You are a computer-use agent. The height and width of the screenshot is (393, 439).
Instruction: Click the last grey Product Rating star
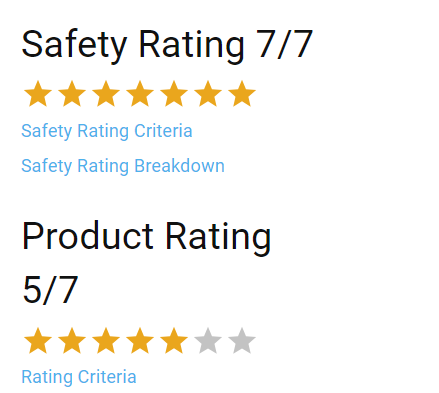click(x=242, y=340)
